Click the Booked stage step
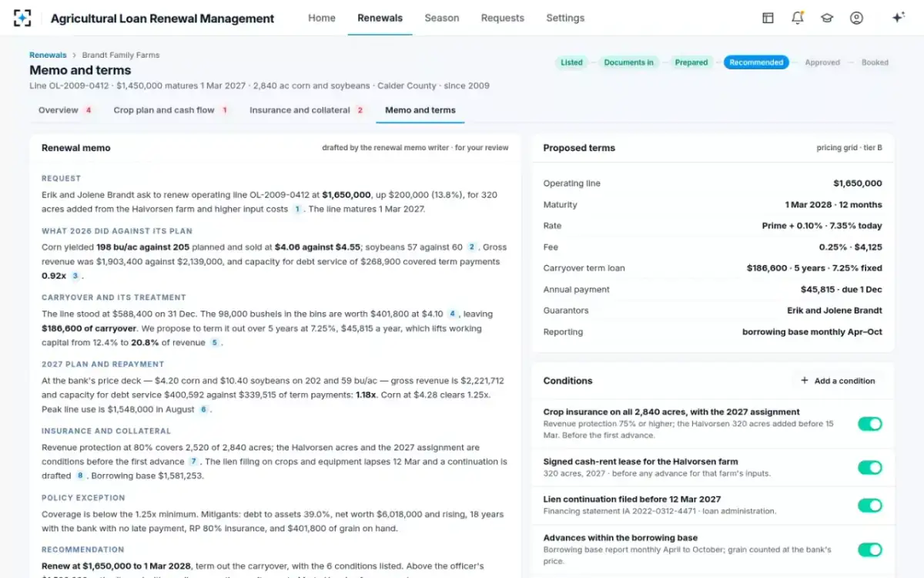This screenshot has height=578, width=924. click(875, 62)
